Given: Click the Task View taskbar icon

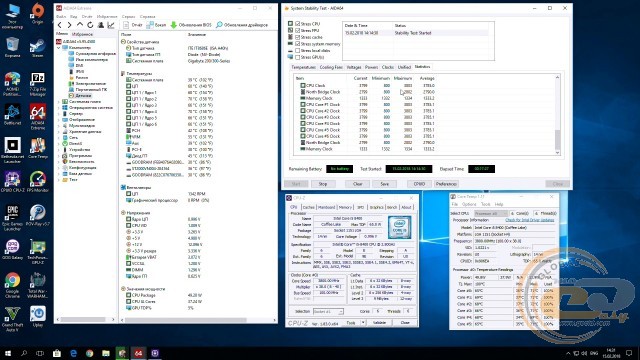Looking at the screenshot, I should point(40,353).
